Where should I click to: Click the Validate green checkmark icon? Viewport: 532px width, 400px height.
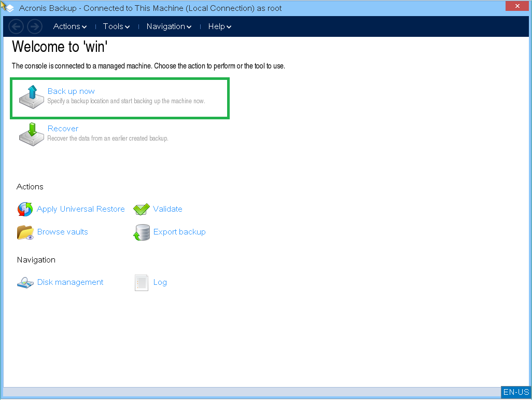coord(142,209)
